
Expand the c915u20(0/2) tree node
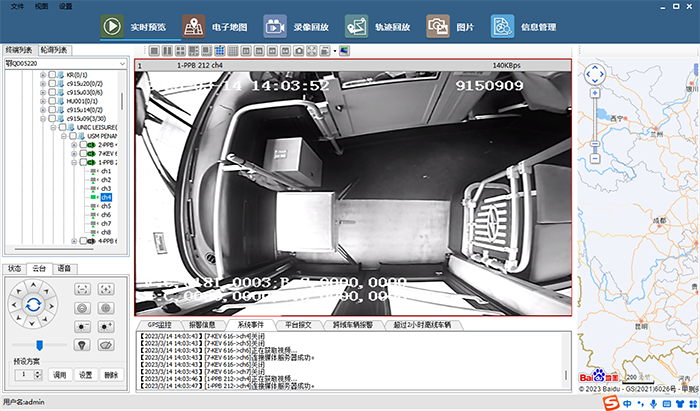(x=43, y=83)
